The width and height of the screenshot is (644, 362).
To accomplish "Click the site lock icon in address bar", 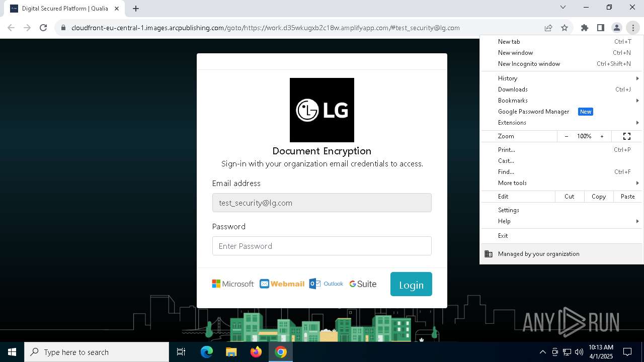I will click(63, 28).
